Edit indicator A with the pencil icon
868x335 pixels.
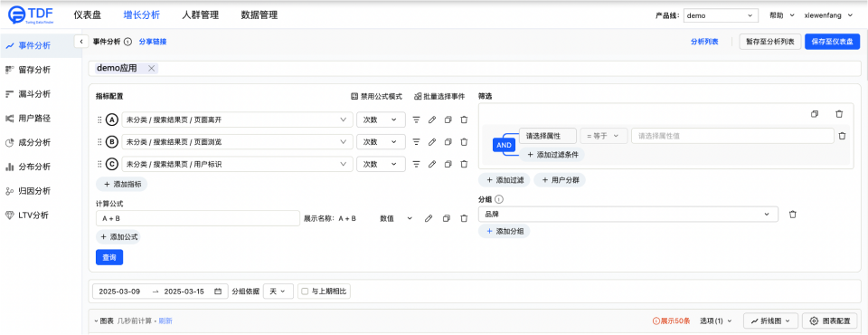pos(432,120)
